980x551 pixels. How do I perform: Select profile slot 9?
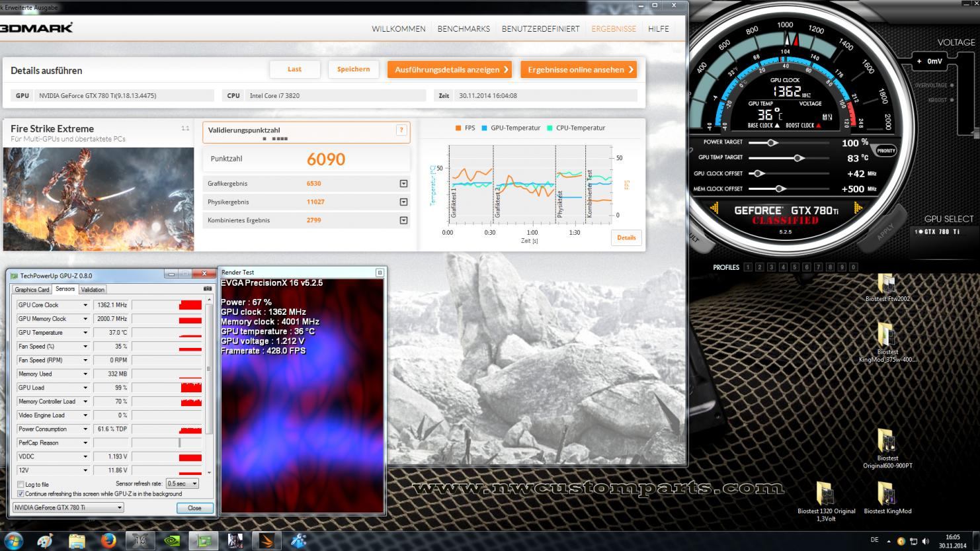coord(842,267)
